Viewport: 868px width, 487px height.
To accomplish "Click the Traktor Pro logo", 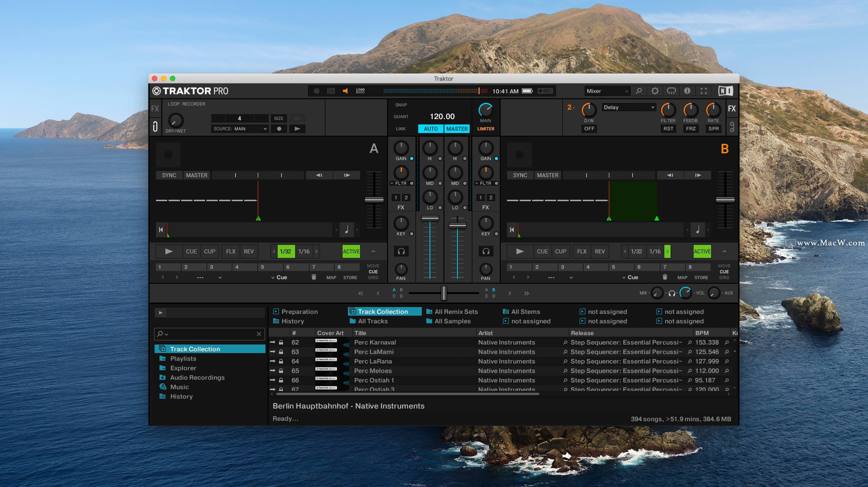I will (x=190, y=91).
